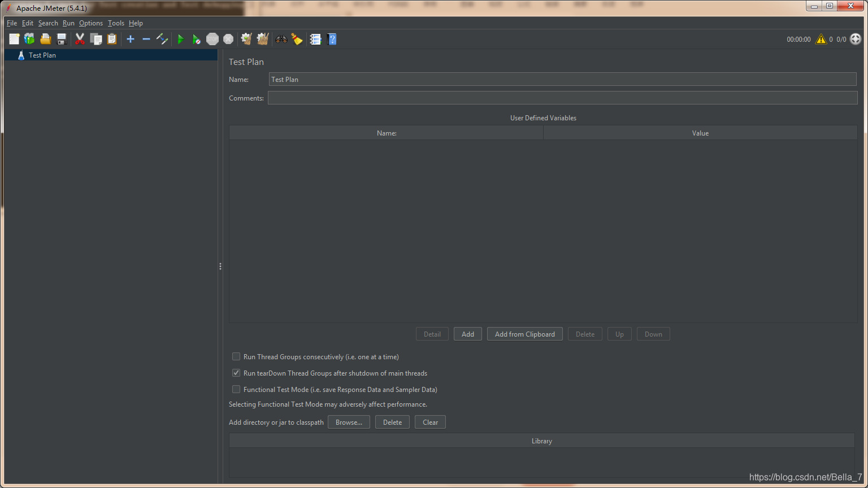Viewport: 868px width, 488px height.
Task: Enable Run Thread Groups consecutively checkbox
Action: pos(236,356)
